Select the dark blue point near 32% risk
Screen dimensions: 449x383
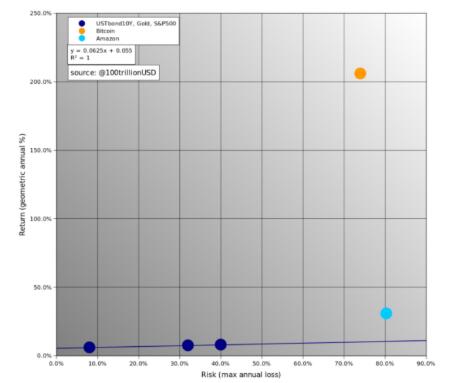point(188,345)
